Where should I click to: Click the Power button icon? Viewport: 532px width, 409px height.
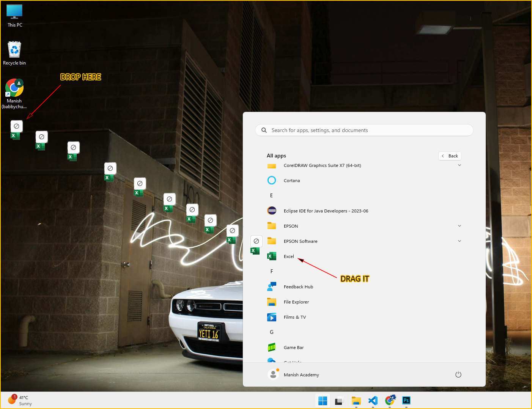[x=458, y=375]
